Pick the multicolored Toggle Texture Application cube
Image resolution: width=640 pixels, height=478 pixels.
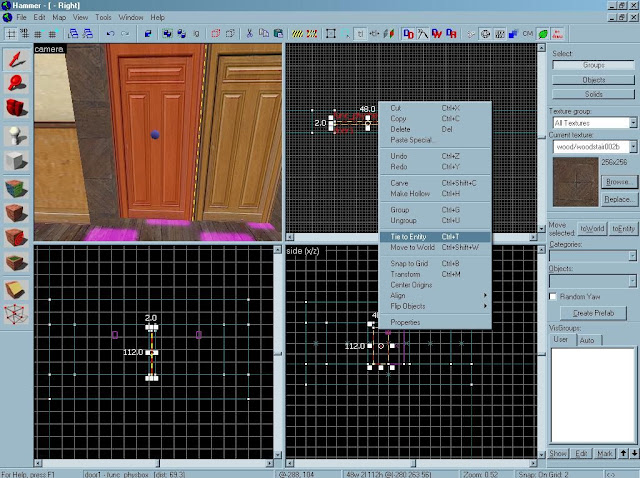(16, 187)
